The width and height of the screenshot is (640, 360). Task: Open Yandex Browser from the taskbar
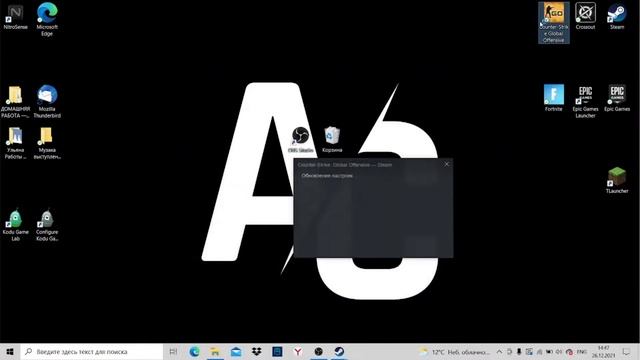298,351
